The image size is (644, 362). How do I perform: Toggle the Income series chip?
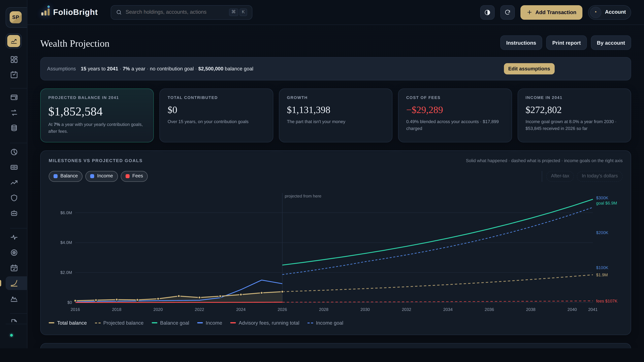[101, 176]
